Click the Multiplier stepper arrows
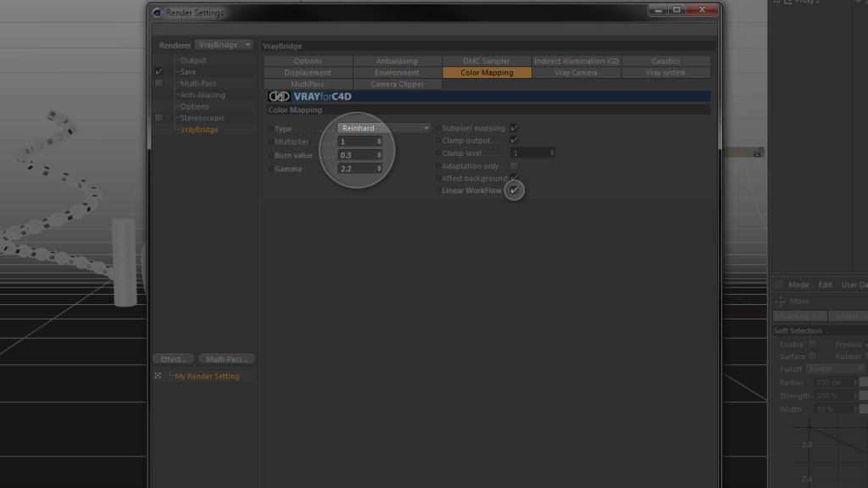This screenshot has width=868, height=488. pos(379,141)
